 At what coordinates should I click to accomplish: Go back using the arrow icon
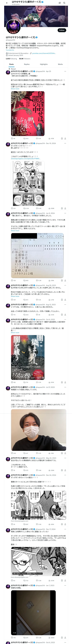(x=7, y=3)
